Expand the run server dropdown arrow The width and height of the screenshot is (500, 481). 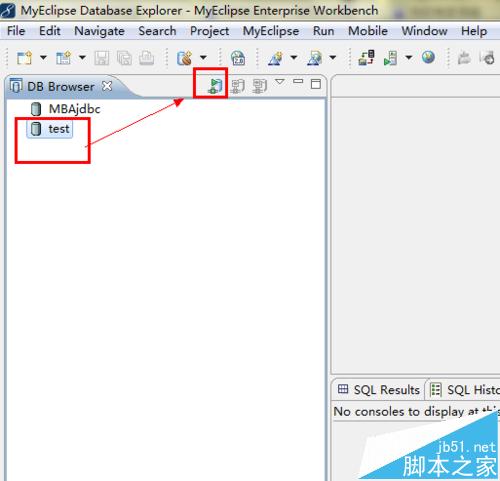coord(409,58)
